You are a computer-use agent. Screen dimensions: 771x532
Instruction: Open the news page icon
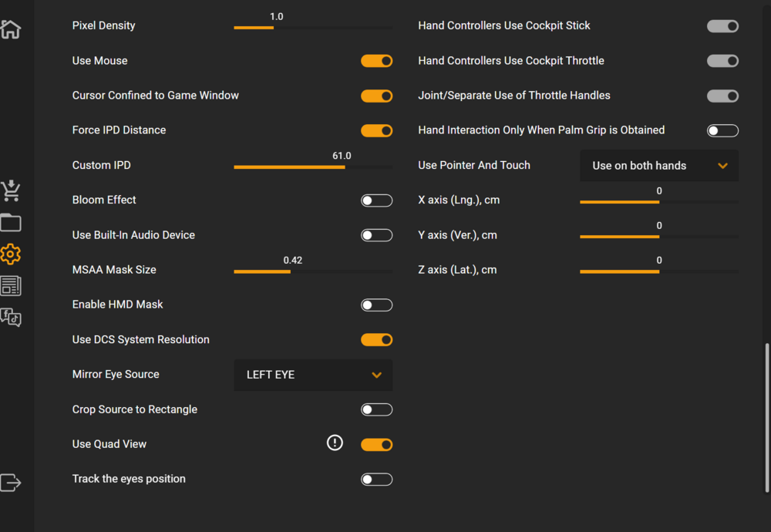(x=11, y=286)
